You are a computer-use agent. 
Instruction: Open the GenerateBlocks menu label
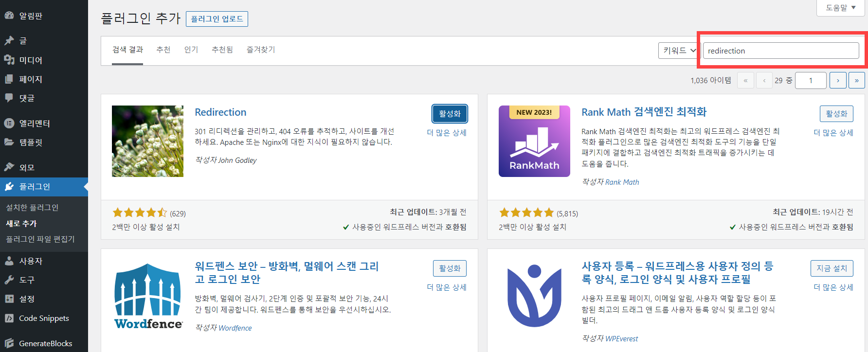(x=46, y=343)
